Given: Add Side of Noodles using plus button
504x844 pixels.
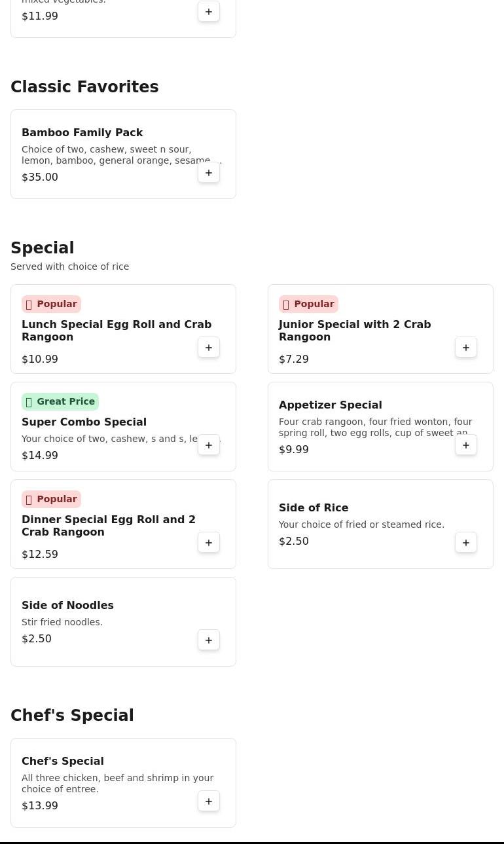Looking at the screenshot, I should [209, 640].
